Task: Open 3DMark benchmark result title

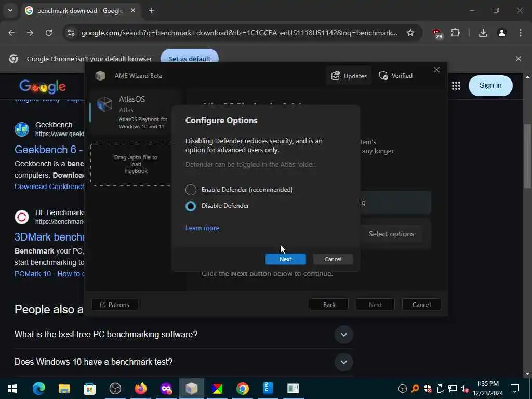Action: tap(49, 237)
